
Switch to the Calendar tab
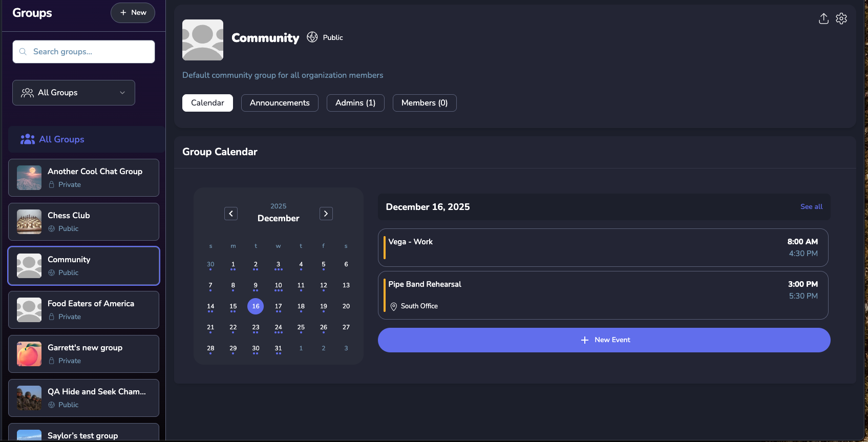coord(207,103)
